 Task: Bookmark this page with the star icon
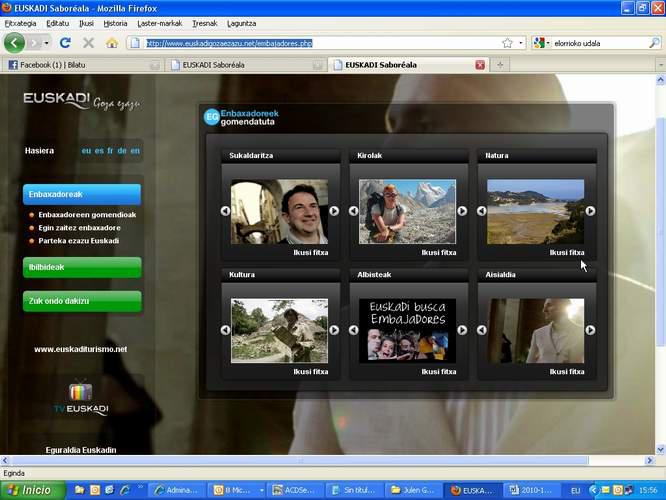click(x=507, y=43)
